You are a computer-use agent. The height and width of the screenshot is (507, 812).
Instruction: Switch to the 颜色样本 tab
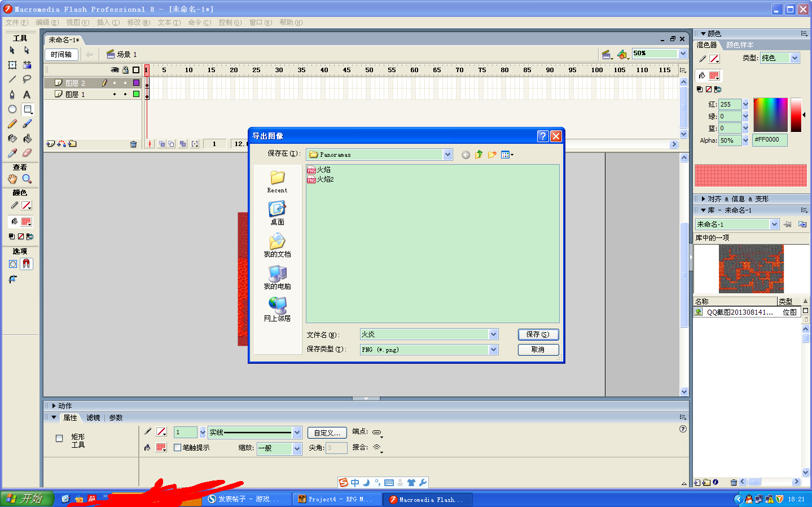pos(740,45)
